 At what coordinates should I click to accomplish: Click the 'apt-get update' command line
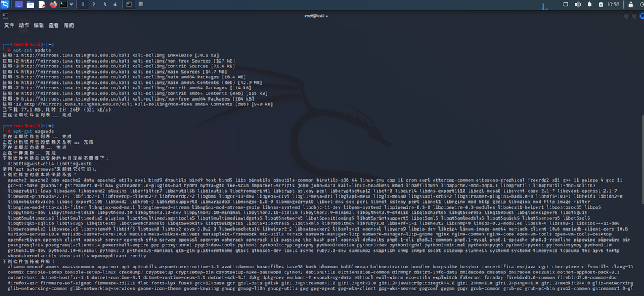click(32, 50)
